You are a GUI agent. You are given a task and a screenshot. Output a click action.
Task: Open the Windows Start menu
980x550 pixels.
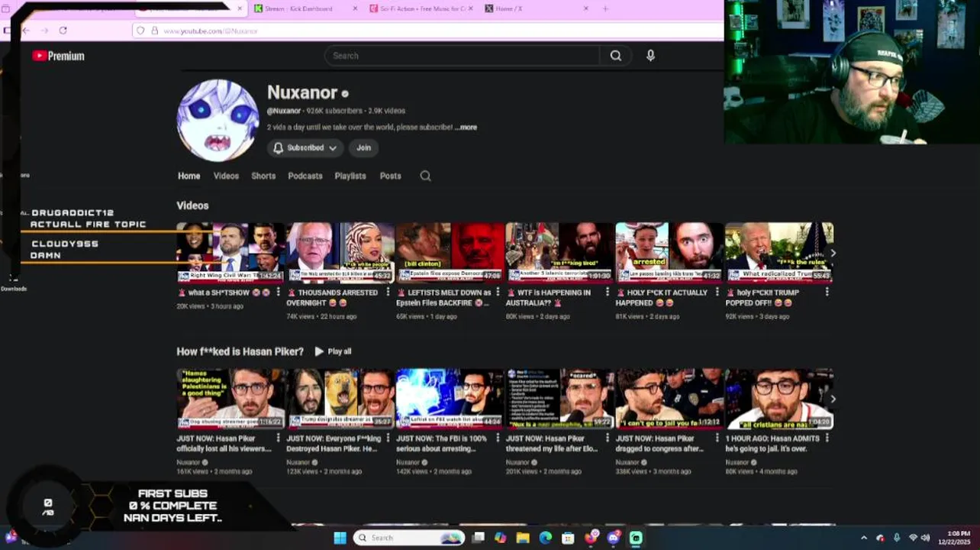(340, 538)
